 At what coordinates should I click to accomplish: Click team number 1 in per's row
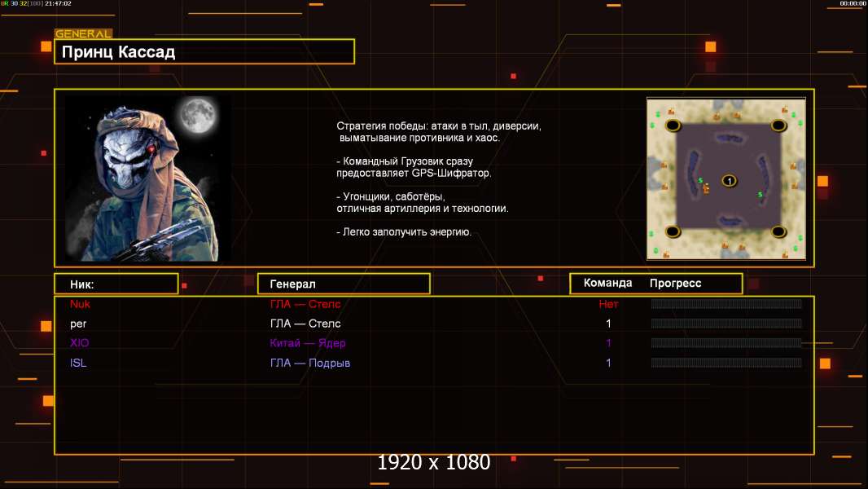(x=608, y=324)
